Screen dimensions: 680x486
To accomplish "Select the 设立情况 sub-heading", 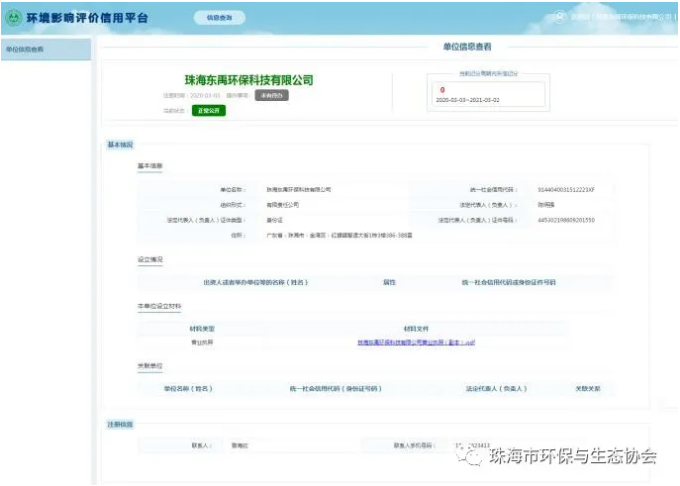I will coord(150,260).
